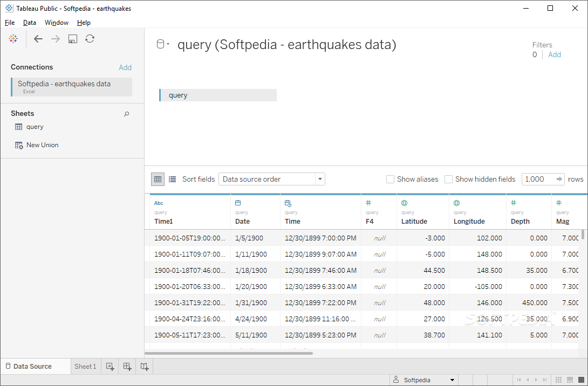Enable the Show hidden fields checkbox

click(x=448, y=179)
